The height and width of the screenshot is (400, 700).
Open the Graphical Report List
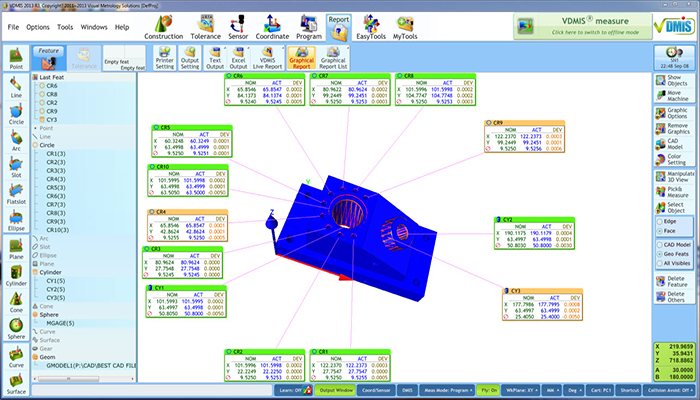tap(333, 58)
